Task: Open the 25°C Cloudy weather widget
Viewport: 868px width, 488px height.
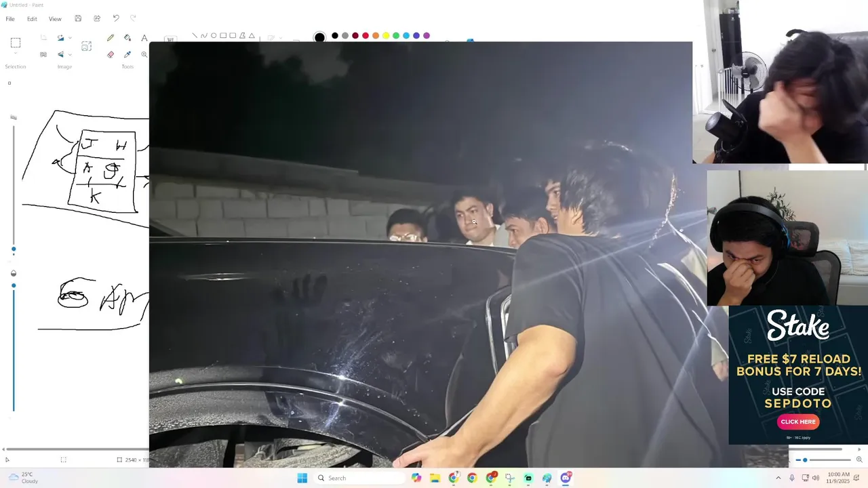Action: 22,478
